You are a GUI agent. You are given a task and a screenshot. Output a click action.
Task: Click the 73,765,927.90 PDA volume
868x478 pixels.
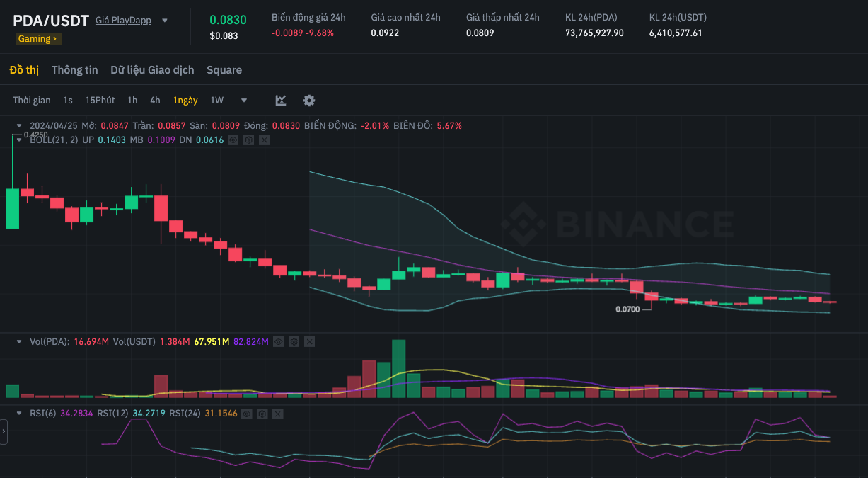tap(594, 33)
